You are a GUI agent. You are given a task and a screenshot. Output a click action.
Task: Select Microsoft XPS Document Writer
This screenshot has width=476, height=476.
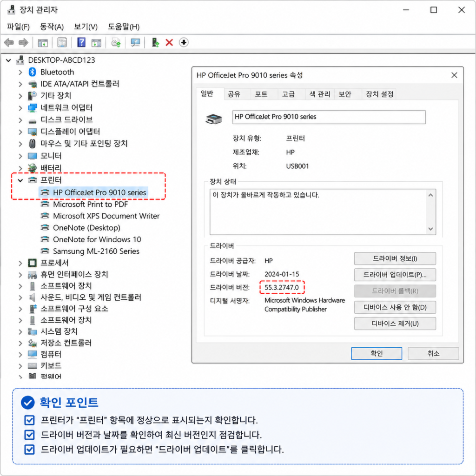click(x=100, y=216)
